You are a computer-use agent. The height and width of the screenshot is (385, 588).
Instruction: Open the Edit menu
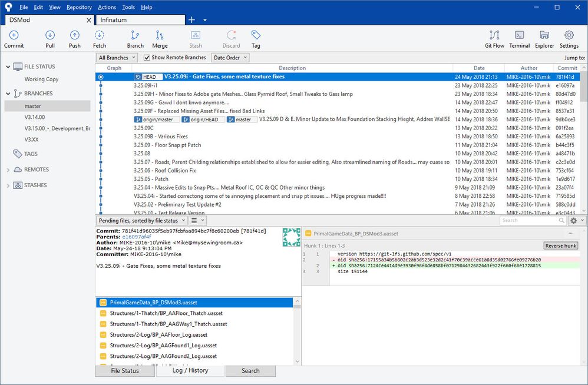pyautogui.click(x=38, y=7)
